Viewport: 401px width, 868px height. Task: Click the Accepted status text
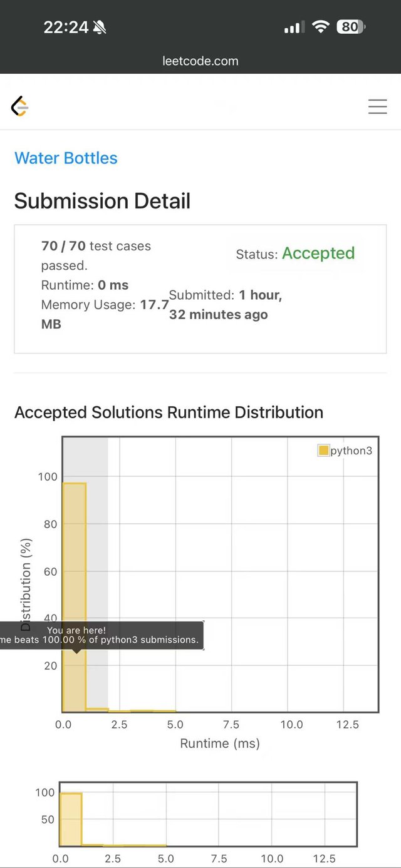[318, 253]
